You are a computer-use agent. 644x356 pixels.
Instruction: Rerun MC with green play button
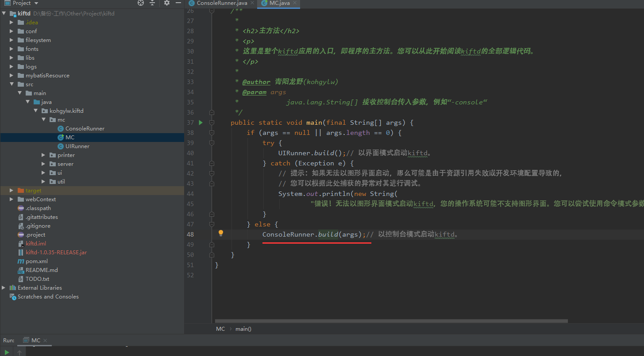tap(7, 352)
